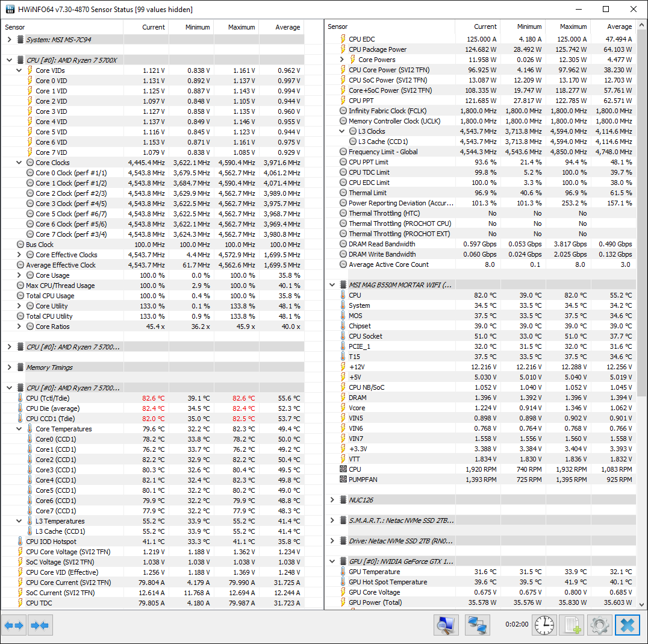
Task: Expand the Core Utility row
Action: (19, 306)
